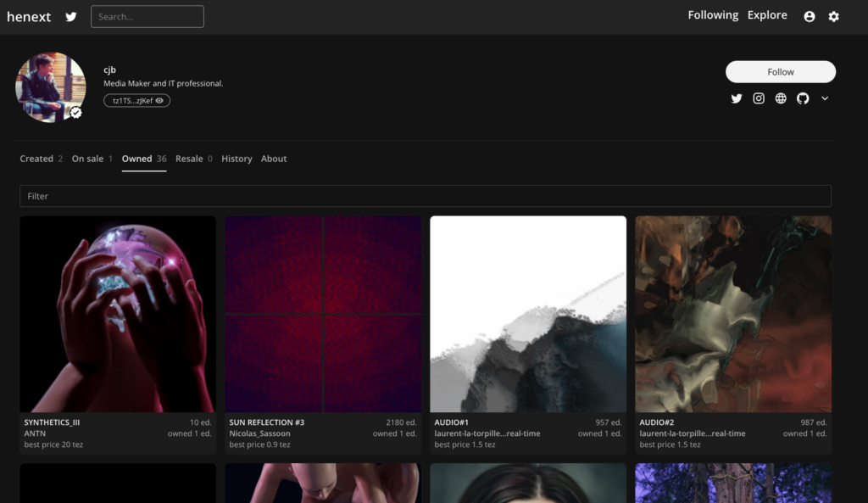
Task: Open the bald figure artwork in second row
Action: (x=323, y=483)
